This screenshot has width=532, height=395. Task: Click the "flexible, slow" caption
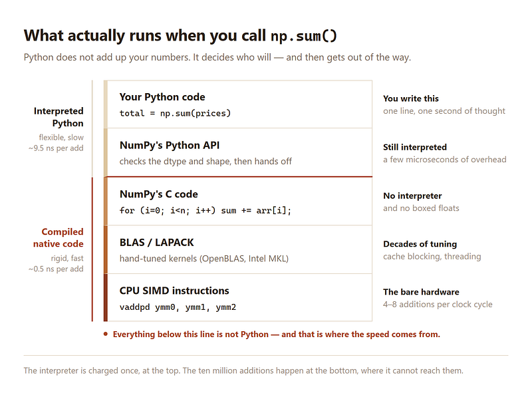(61, 138)
